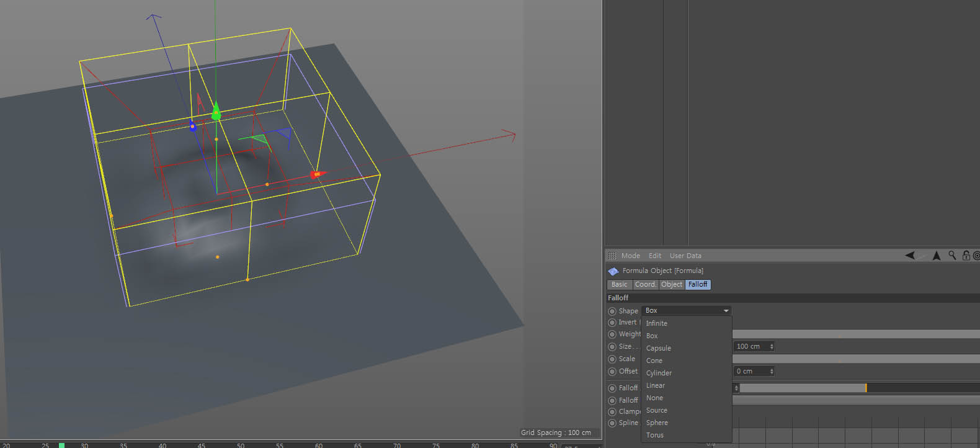Grab the red X-axis handle cone

[x=317, y=174]
